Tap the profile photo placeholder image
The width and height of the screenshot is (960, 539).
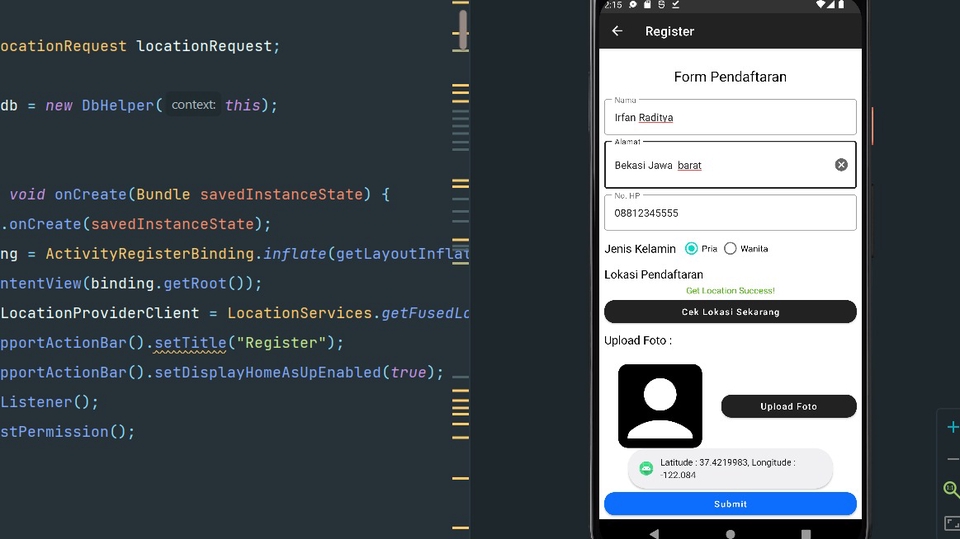660,405
